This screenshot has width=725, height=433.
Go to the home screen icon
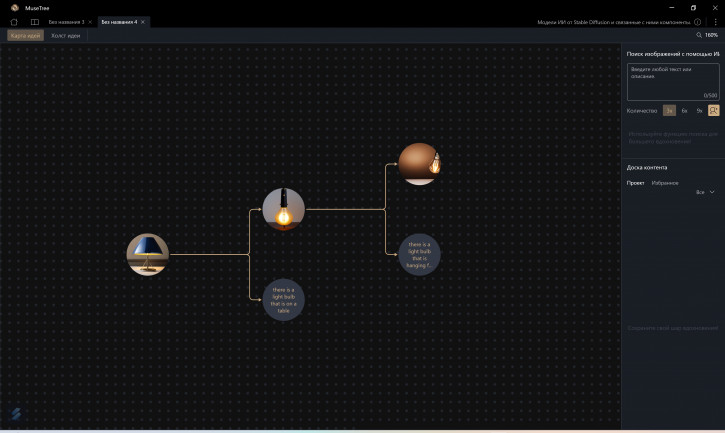tap(14, 22)
